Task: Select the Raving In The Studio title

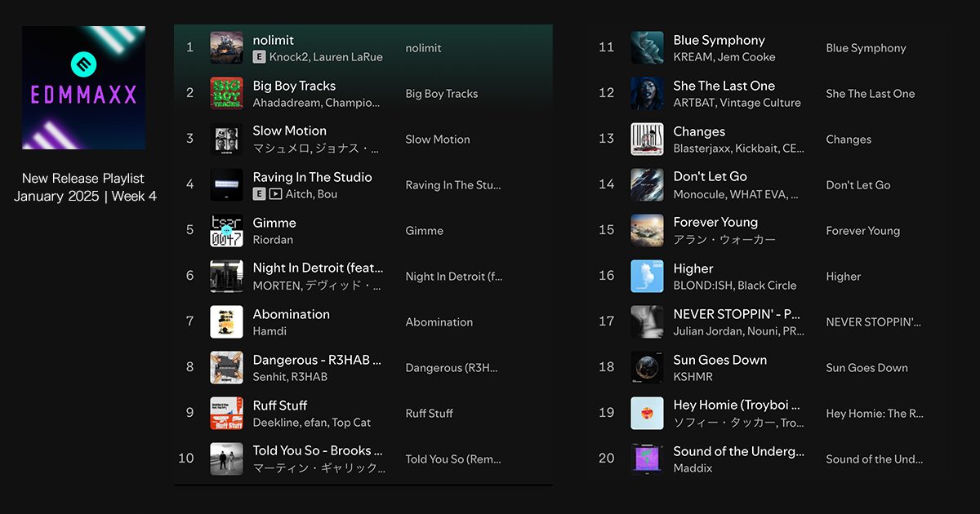Action: (313, 177)
